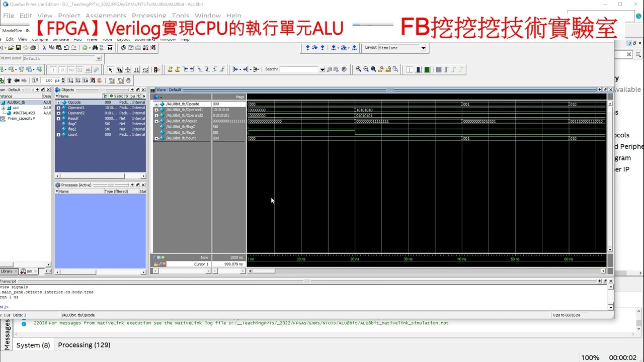Click the Cut scissors icon
644x362 pixels.
pyautogui.click(x=44, y=48)
